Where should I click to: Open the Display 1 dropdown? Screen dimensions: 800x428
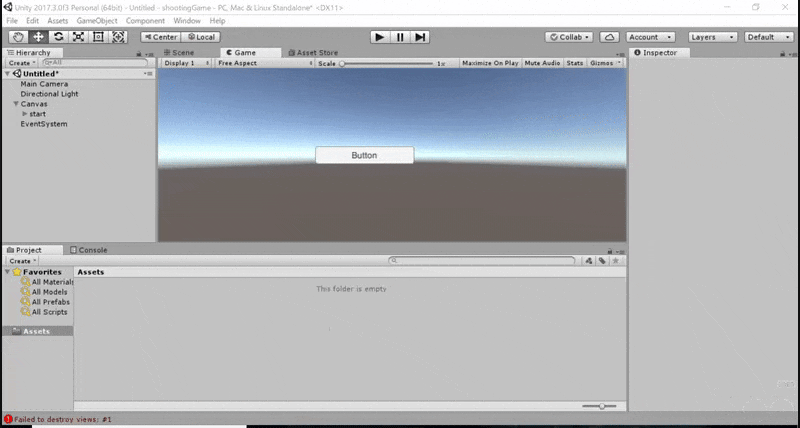[186, 63]
